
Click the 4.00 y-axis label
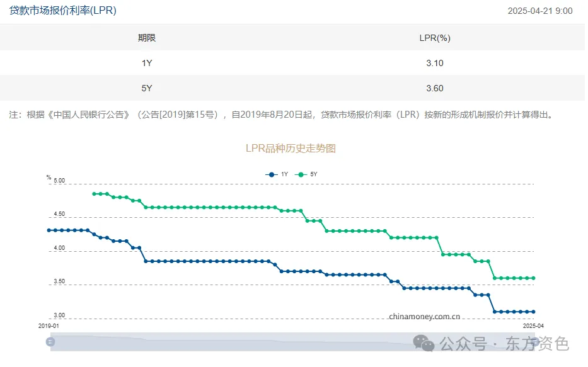point(59,248)
